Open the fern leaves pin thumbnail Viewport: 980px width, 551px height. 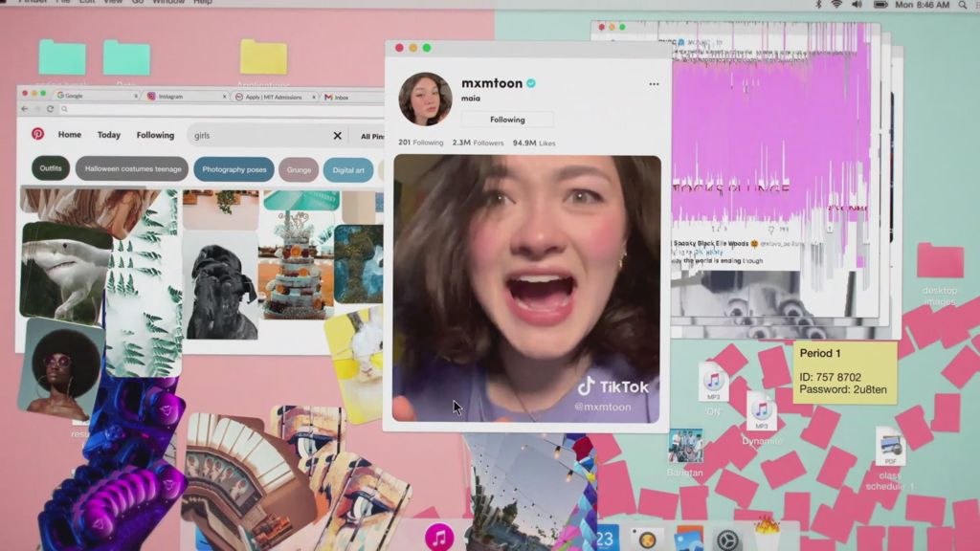coord(145,283)
